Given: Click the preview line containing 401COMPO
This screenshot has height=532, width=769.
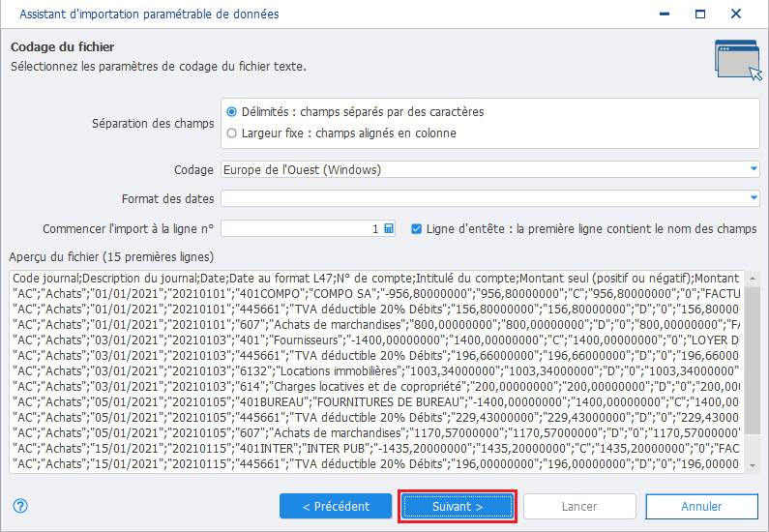Looking at the screenshot, I should (x=375, y=294).
